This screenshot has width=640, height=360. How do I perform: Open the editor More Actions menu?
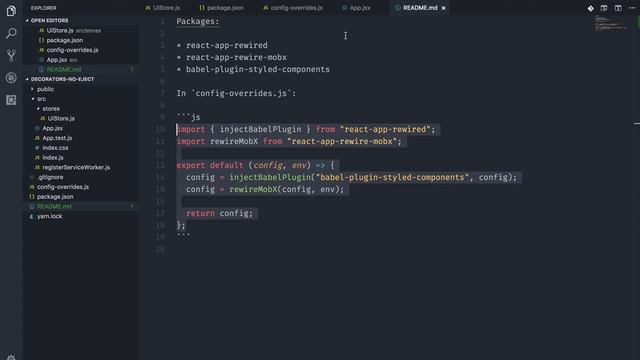click(632, 8)
